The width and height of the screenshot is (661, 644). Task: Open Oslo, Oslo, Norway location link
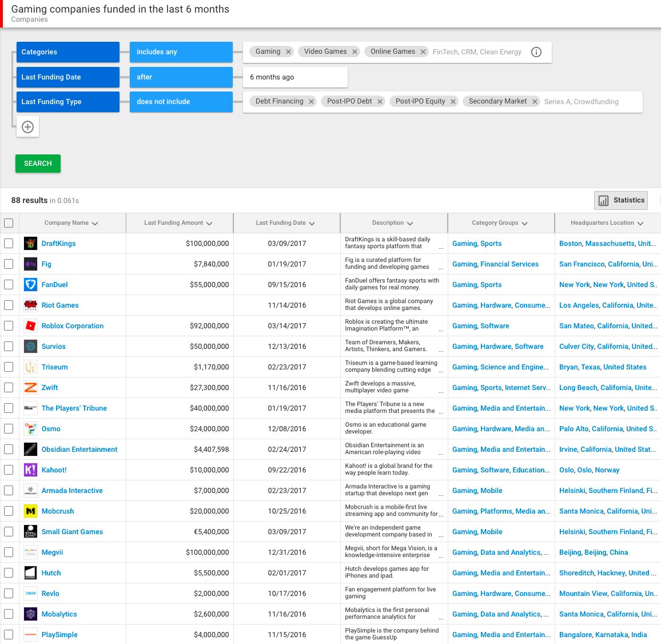[590, 470]
